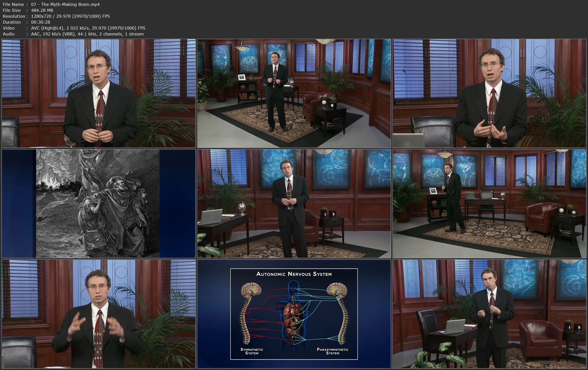Image resolution: width=588 pixels, height=370 pixels.
Task: Select the Autonomic Nervous System diagram thumbnail
Action: tap(294, 314)
